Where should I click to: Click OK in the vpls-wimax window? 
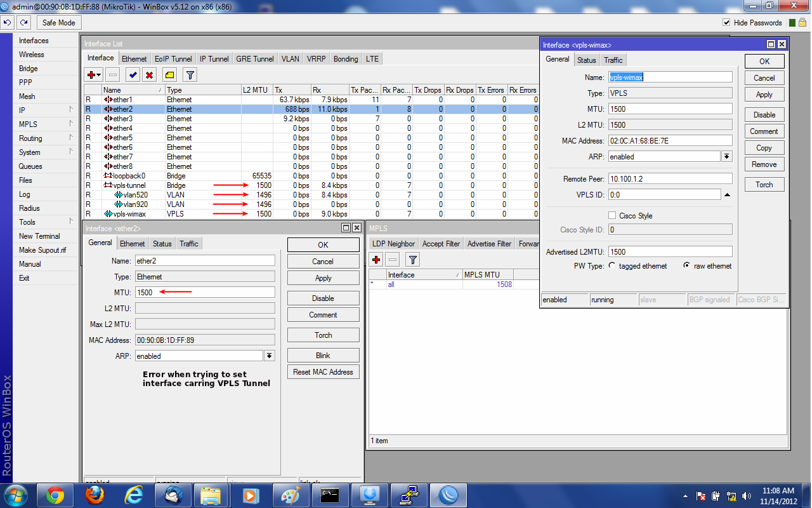point(764,62)
